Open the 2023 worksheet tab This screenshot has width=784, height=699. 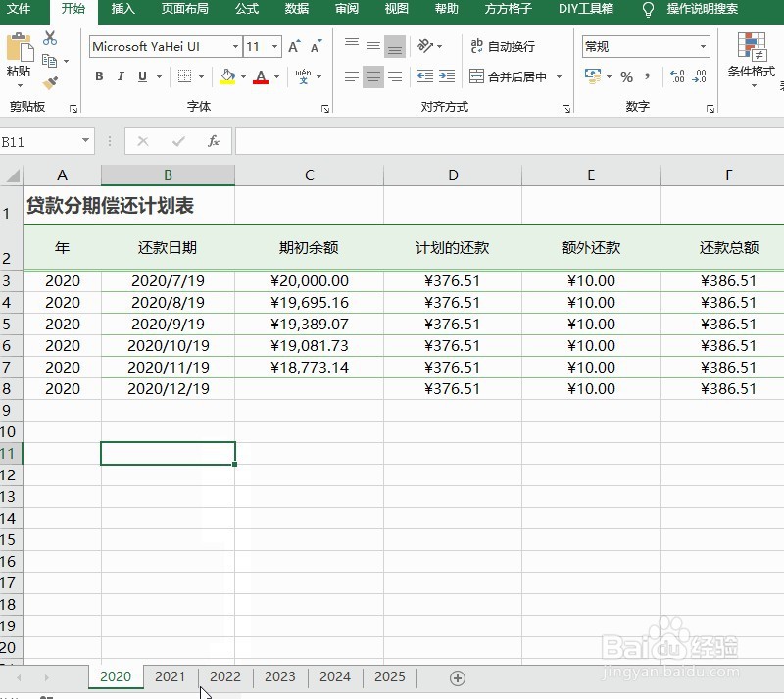click(x=279, y=676)
